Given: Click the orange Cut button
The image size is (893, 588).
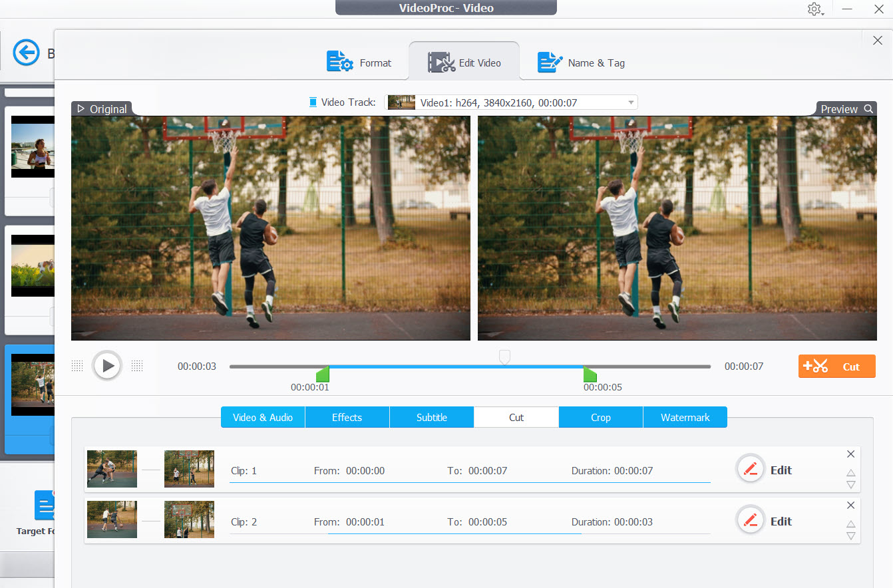Looking at the screenshot, I should pos(836,366).
